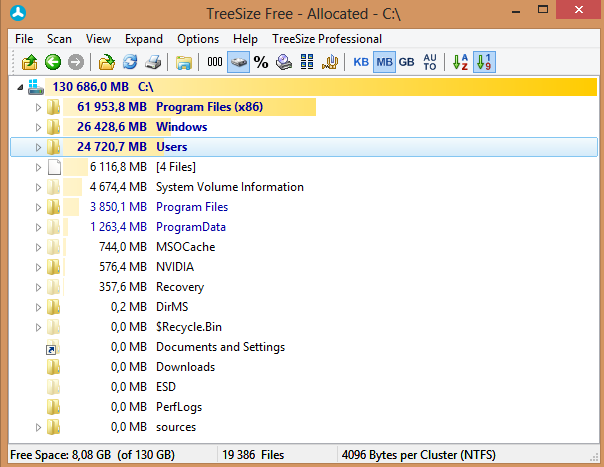Expand the Windows folder
604x467 pixels.
[x=38, y=127]
